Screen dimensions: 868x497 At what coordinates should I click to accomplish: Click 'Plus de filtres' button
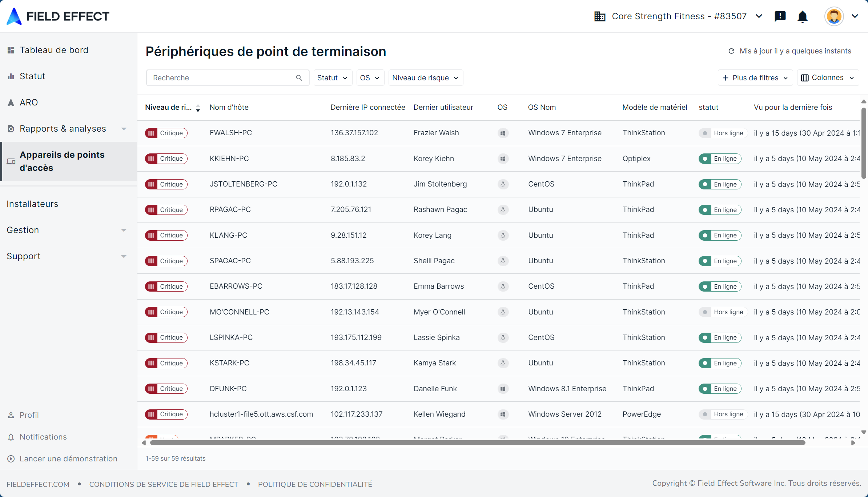(755, 78)
